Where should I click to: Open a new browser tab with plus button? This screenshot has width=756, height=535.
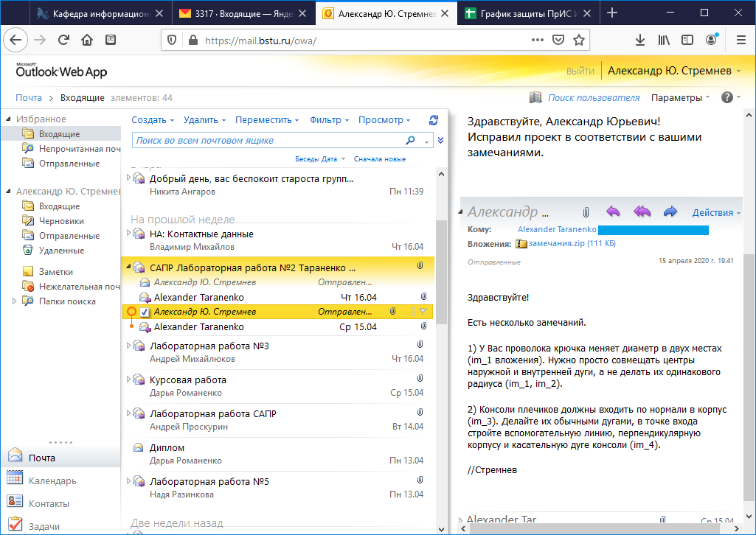pyautogui.click(x=612, y=13)
